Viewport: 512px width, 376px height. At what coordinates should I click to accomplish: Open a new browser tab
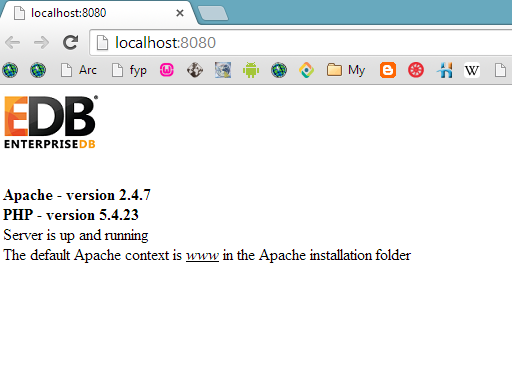point(213,13)
